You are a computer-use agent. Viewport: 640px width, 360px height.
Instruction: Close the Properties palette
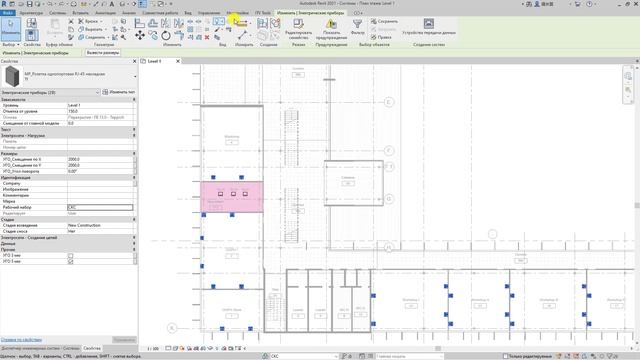point(134,61)
